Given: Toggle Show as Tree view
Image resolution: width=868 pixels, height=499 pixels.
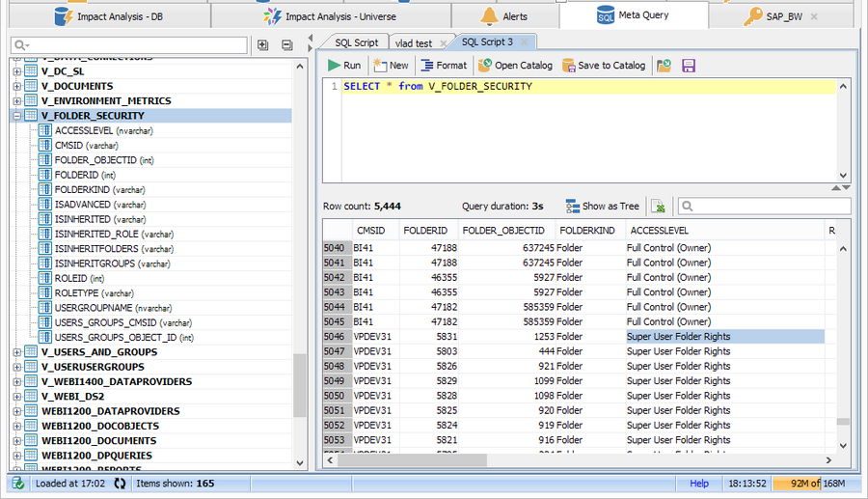Looking at the screenshot, I should [603, 206].
